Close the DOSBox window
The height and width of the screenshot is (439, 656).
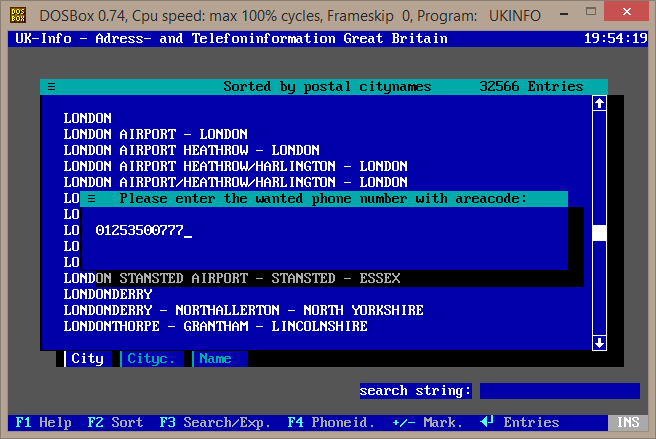(627, 12)
